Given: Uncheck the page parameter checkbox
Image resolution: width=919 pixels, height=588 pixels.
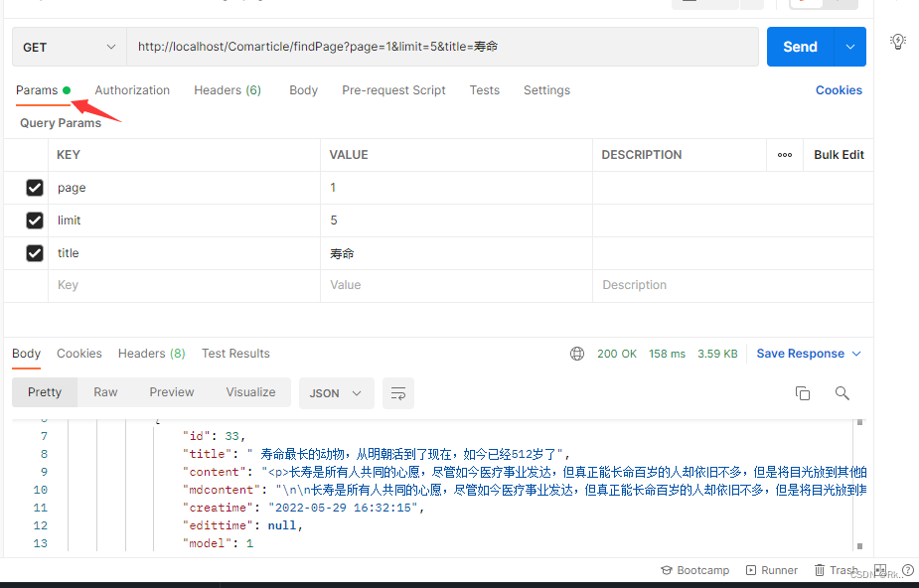Looking at the screenshot, I should point(35,188).
